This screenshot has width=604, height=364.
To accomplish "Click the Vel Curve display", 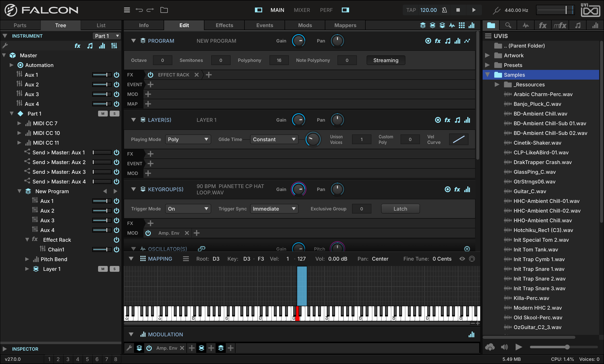I will (458, 139).
